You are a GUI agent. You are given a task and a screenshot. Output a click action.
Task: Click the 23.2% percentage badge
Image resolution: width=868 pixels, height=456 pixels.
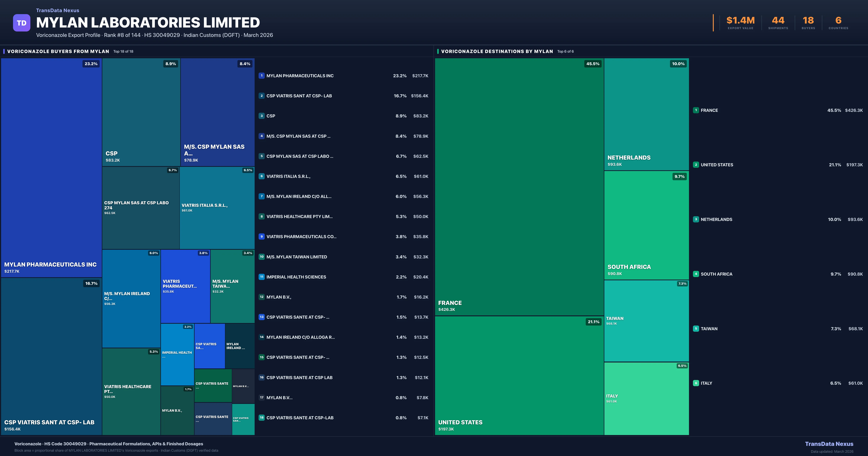[91, 64]
